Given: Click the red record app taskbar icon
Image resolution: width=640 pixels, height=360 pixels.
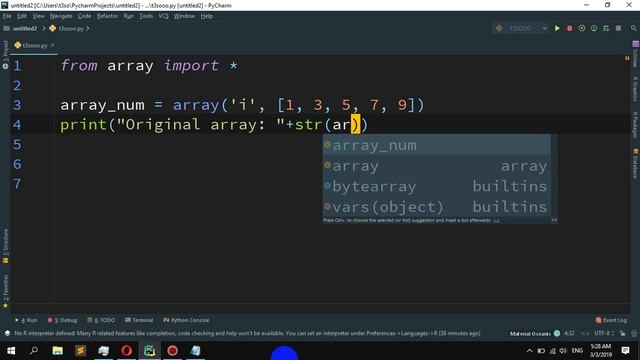Looking at the screenshot, I should click(x=172, y=351).
